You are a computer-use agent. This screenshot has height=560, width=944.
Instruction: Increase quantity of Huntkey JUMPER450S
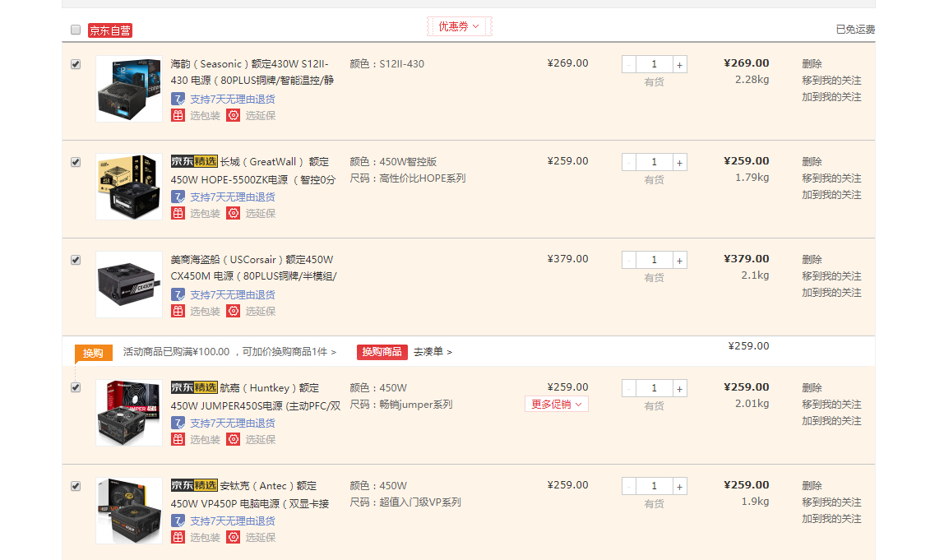pos(680,388)
